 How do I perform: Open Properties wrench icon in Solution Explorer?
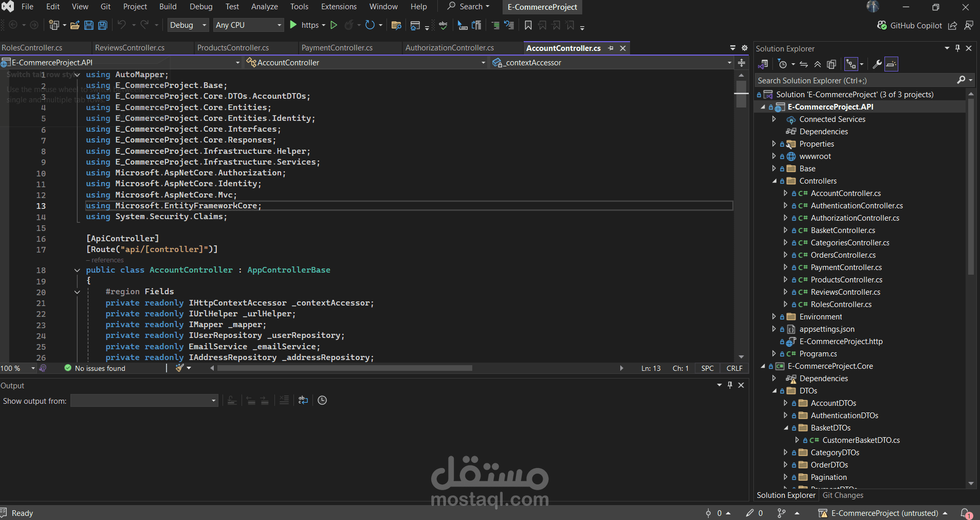pos(877,64)
